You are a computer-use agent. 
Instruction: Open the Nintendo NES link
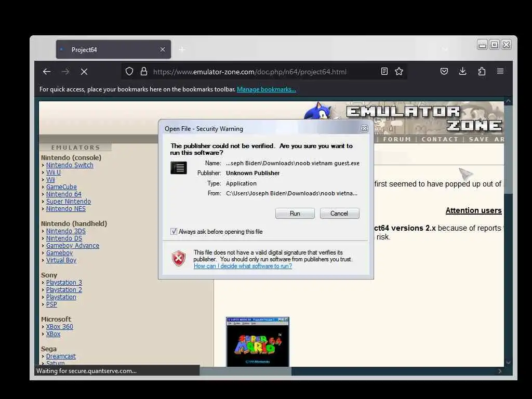tap(66, 209)
